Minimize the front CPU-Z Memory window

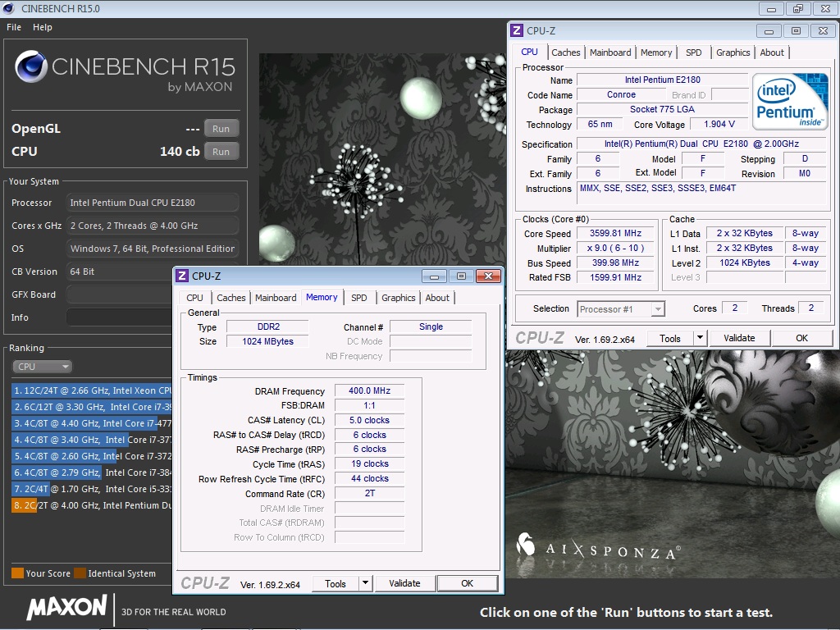click(x=434, y=276)
